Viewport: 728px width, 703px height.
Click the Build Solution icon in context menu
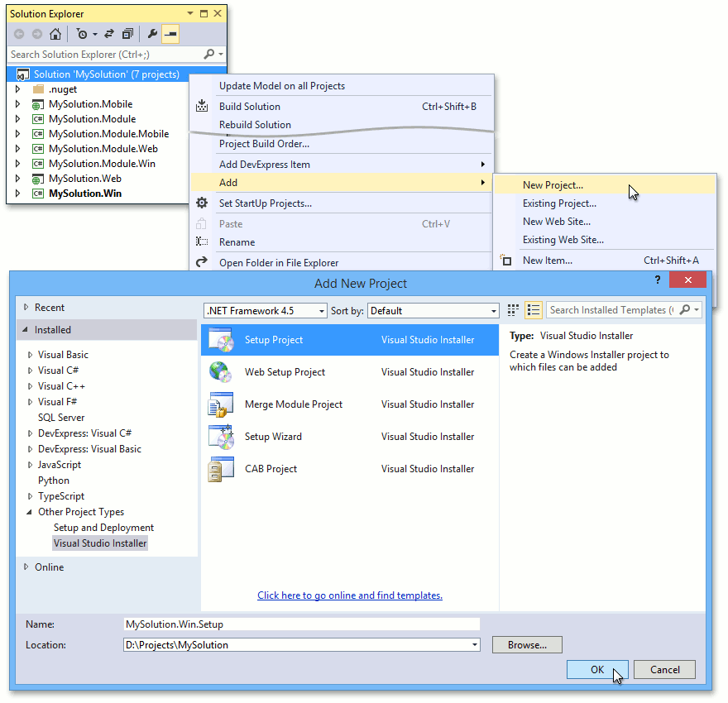click(x=202, y=106)
